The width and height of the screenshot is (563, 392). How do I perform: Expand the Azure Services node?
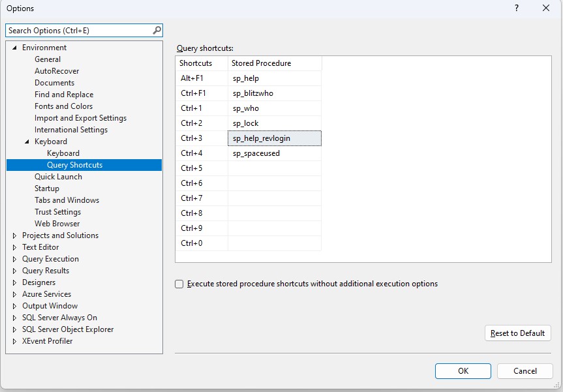(14, 294)
